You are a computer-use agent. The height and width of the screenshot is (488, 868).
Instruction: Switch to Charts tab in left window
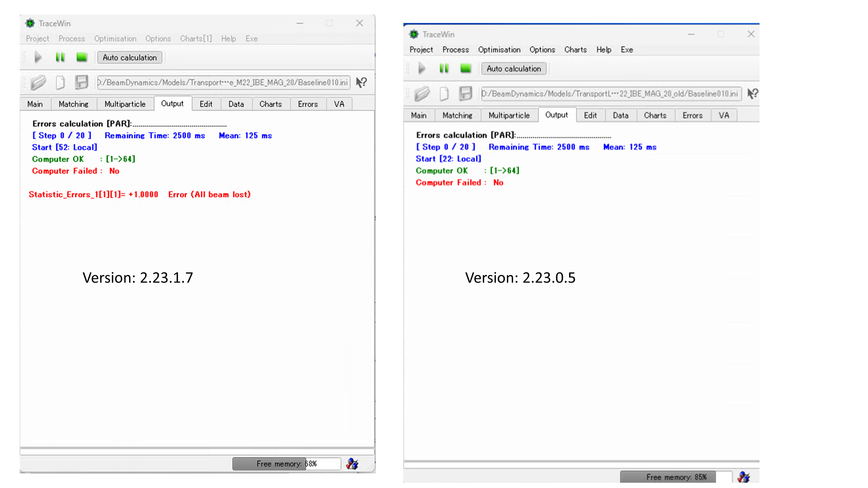271,104
